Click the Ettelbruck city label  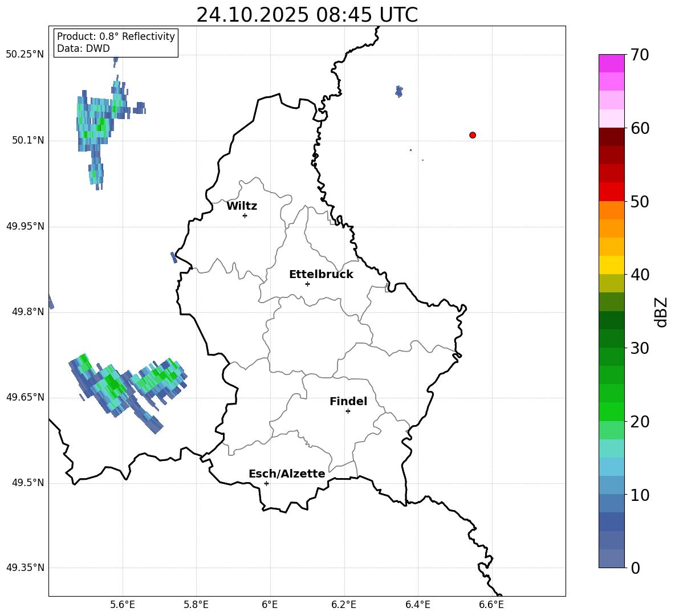(321, 275)
